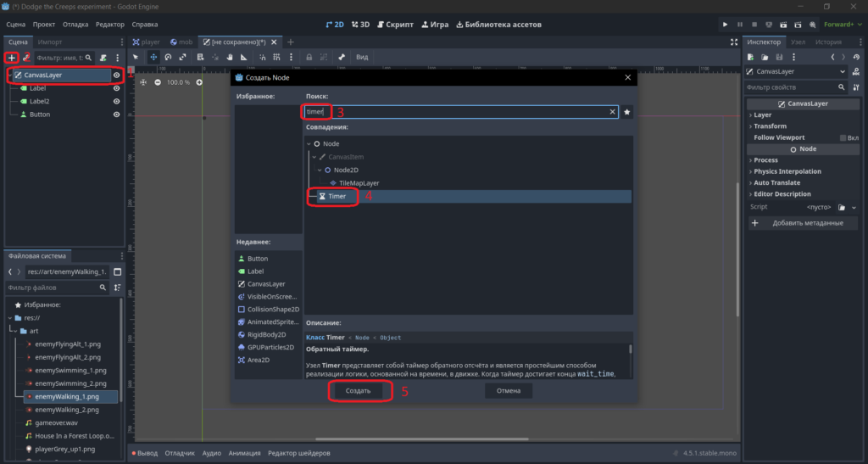Image resolution: width=868 pixels, height=464 pixels.
Task: Select the rotate mode tool in toolbar
Action: (169, 57)
